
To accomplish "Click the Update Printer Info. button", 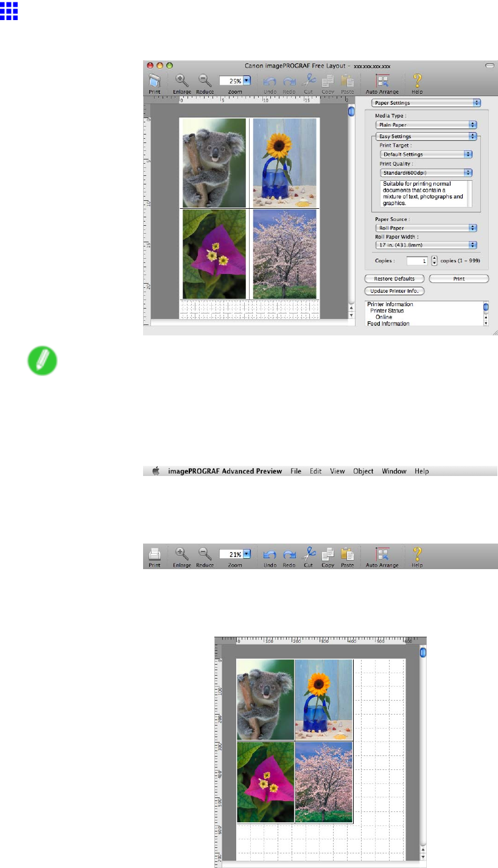I will 395,291.
